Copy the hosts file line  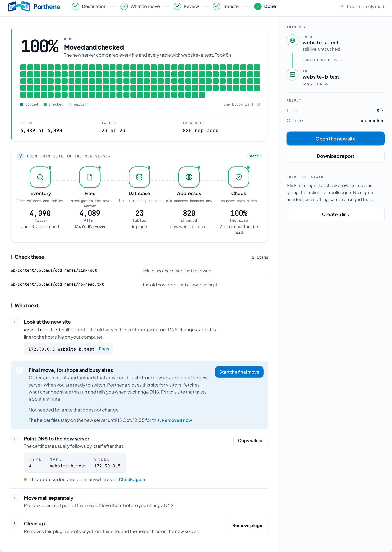click(104, 349)
